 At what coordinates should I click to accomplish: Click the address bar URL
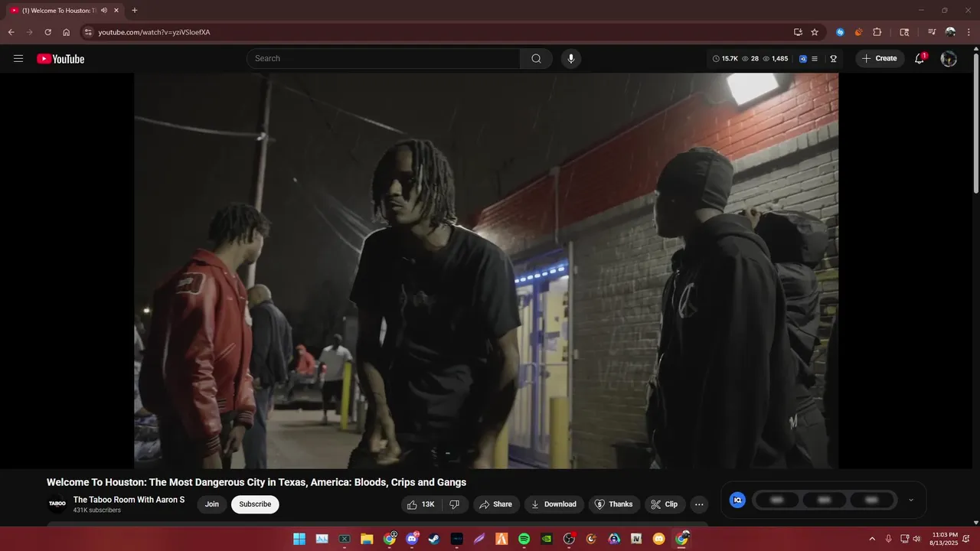tap(154, 32)
